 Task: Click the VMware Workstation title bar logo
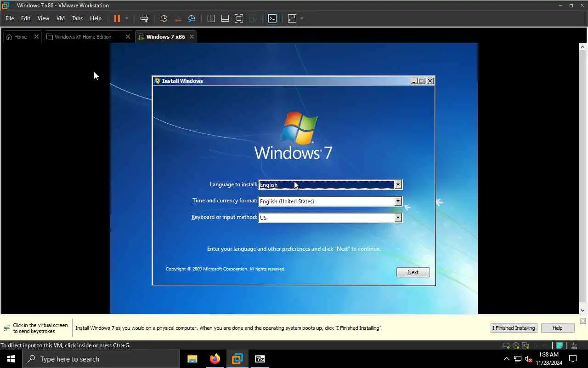pyautogui.click(x=6, y=6)
